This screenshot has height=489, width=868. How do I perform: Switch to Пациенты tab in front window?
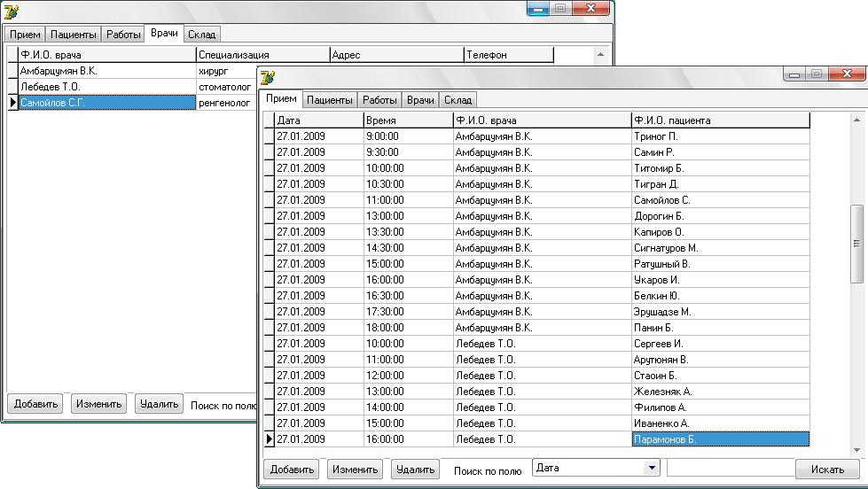(330, 100)
